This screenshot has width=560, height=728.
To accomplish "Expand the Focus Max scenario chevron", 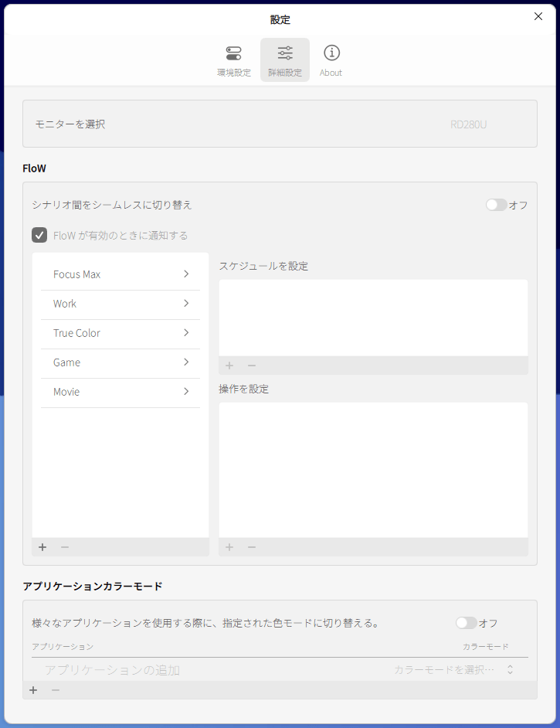I will (x=186, y=274).
